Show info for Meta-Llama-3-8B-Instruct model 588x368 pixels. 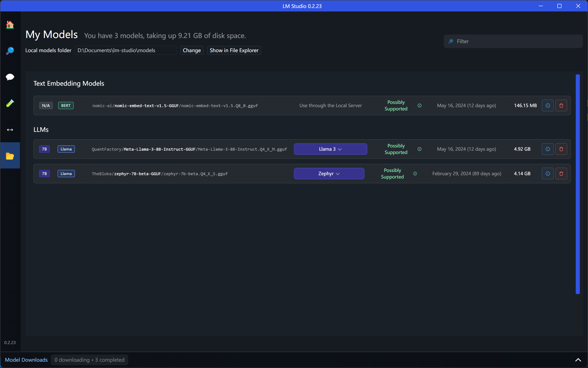point(548,149)
